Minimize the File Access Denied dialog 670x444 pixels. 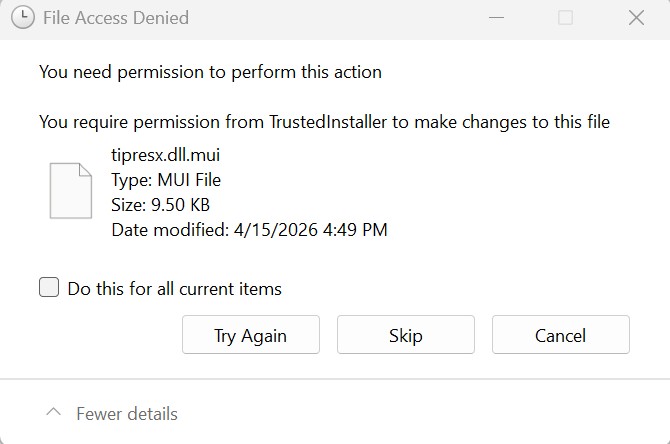(496, 18)
